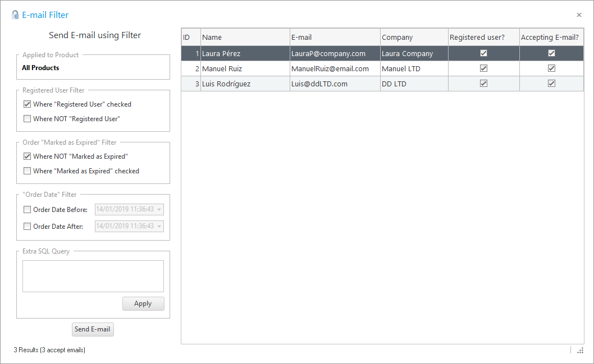This screenshot has height=364, width=594.
Task: Click inside the Extra SQL Query textbox
Action: [x=93, y=276]
